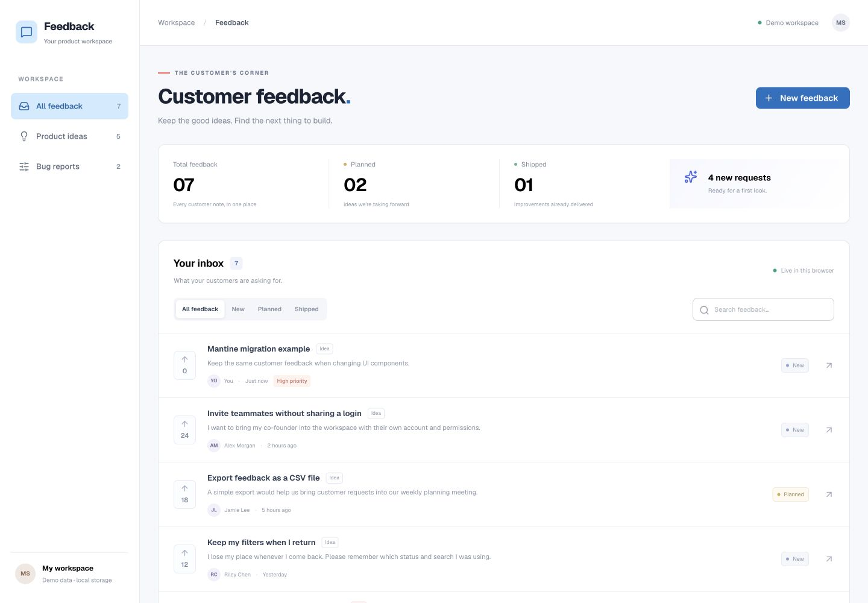Select the All feedback filter tab
The image size is (868, 603).
[200, 309]
